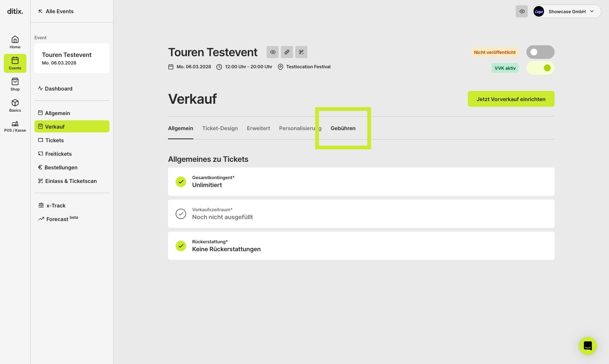This screenshot has width=609, height=364.
Task: Open the chat support bubble
Action: click(x=588, y=346)
